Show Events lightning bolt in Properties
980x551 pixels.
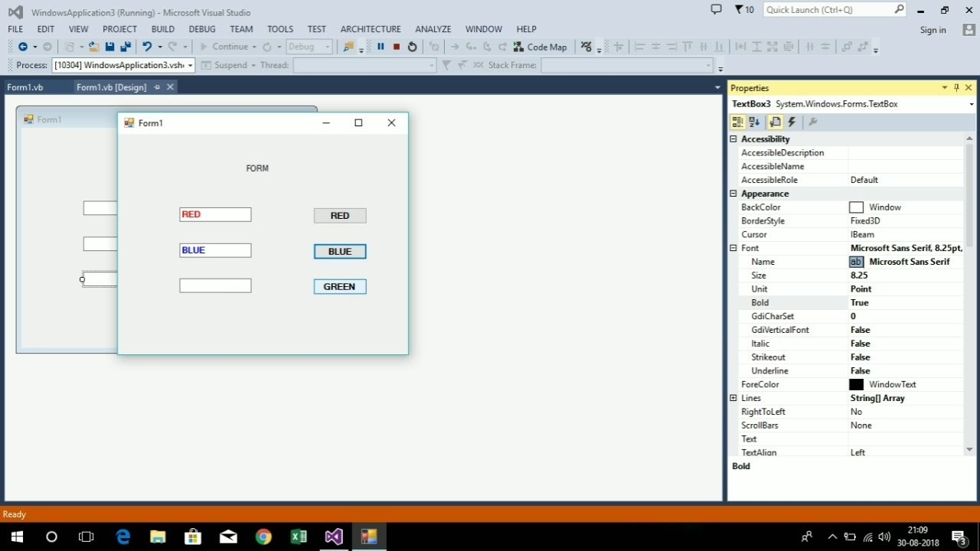792,122
